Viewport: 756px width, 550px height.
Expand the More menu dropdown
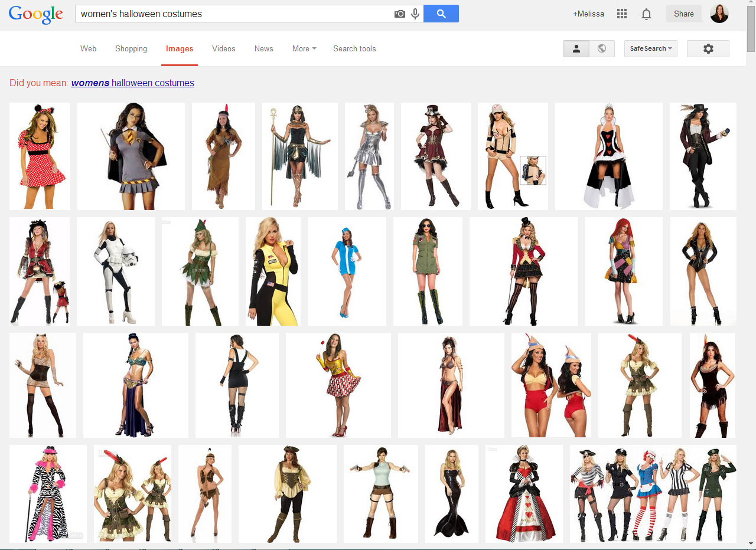point(304,49)
